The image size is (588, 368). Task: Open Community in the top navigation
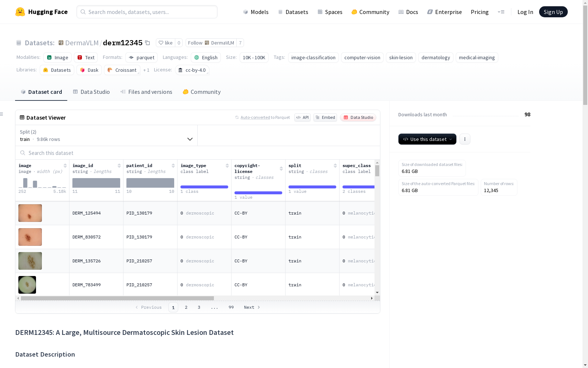pos(370,12)
